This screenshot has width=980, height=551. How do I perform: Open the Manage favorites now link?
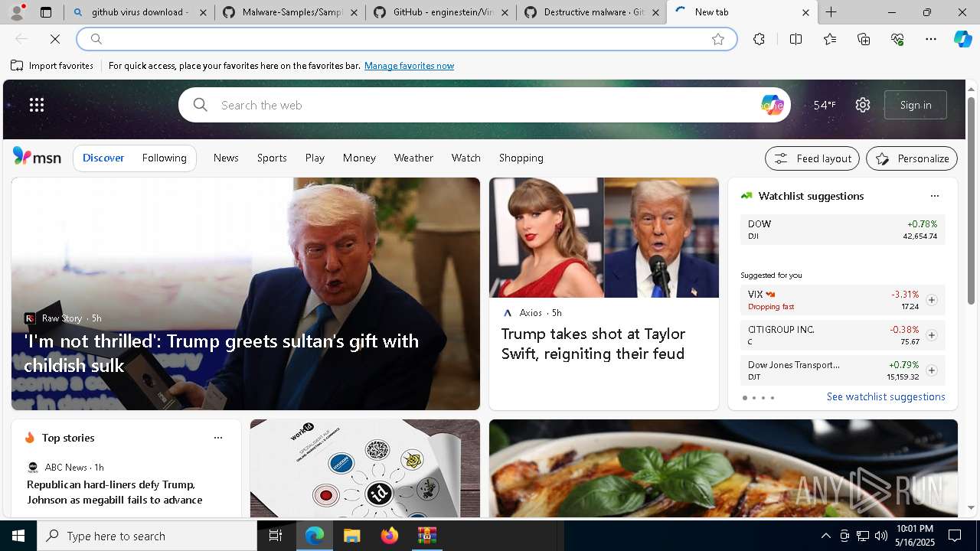click(409, 66)
